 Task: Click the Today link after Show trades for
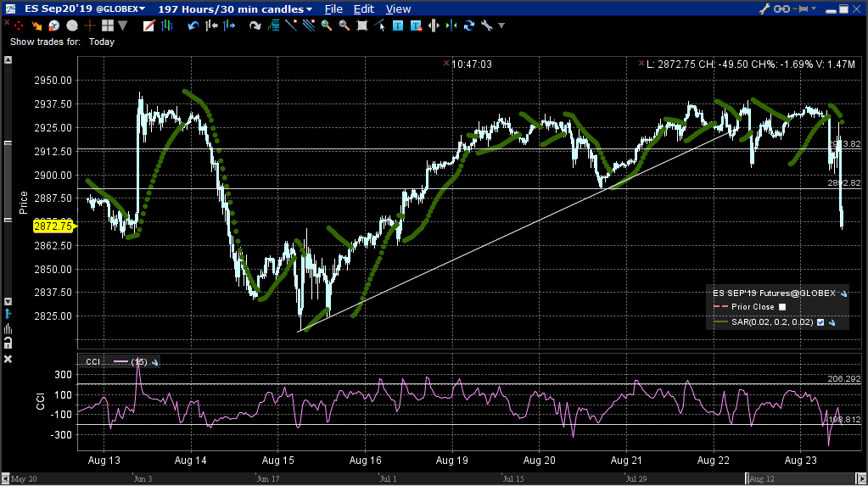pos(101,42)
